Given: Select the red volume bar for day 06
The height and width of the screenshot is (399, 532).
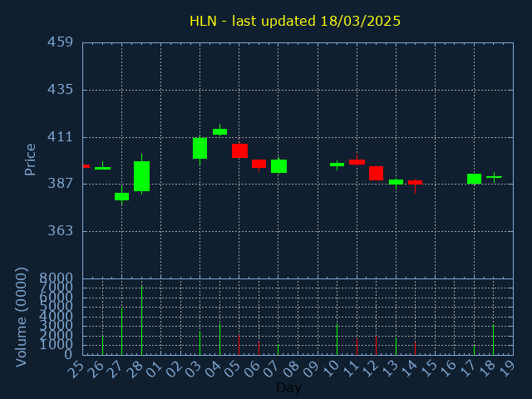Looking at the screenshot, I should [x=259, y=348].
